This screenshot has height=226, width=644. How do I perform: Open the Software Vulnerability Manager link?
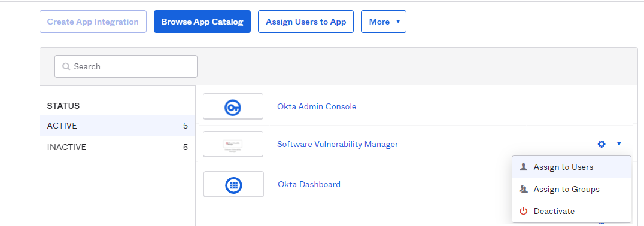(x=338, y=144)
